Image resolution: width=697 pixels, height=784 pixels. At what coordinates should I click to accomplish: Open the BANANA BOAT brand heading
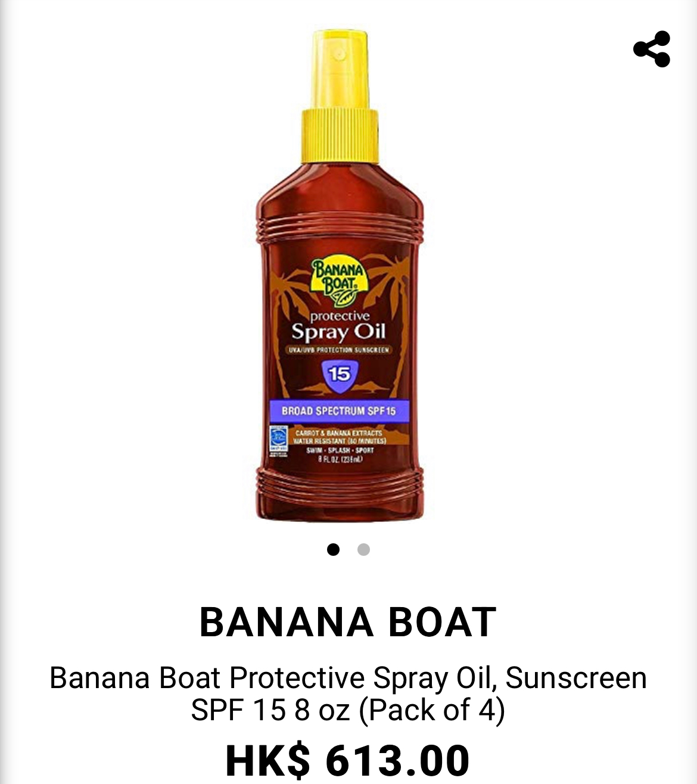[x=348, y=622]
